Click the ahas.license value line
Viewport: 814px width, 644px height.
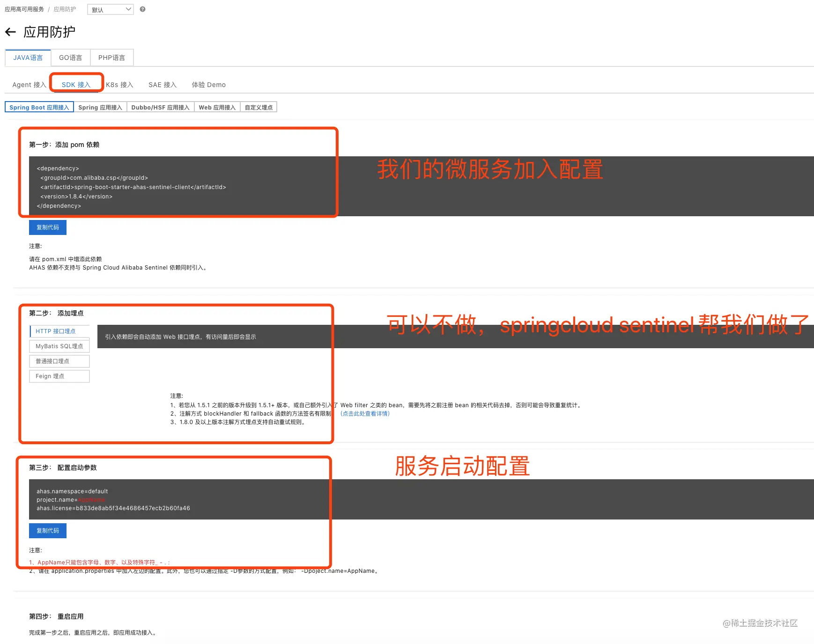(113, 508)
